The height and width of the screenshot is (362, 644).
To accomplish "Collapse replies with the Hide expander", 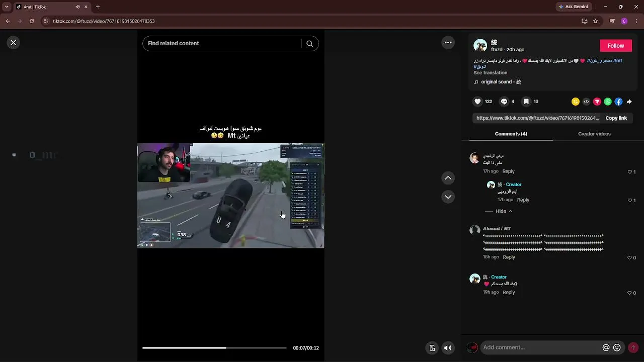I will (504, 211).
